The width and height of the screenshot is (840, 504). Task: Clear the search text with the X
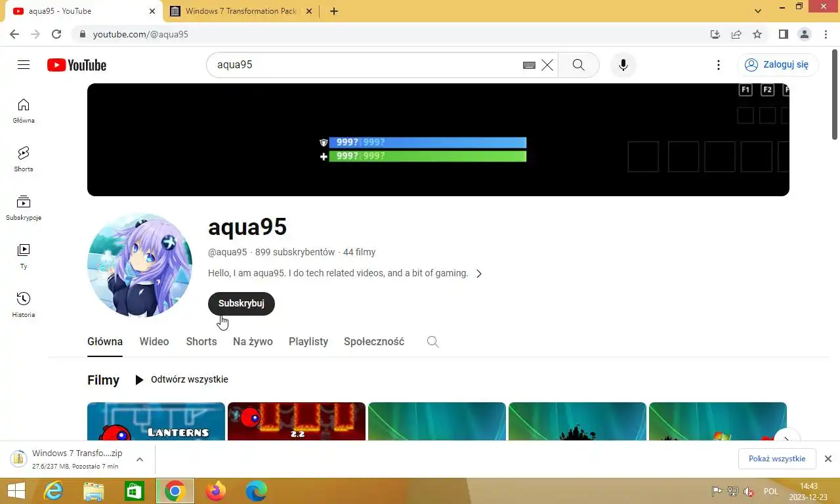coord(547,65)
